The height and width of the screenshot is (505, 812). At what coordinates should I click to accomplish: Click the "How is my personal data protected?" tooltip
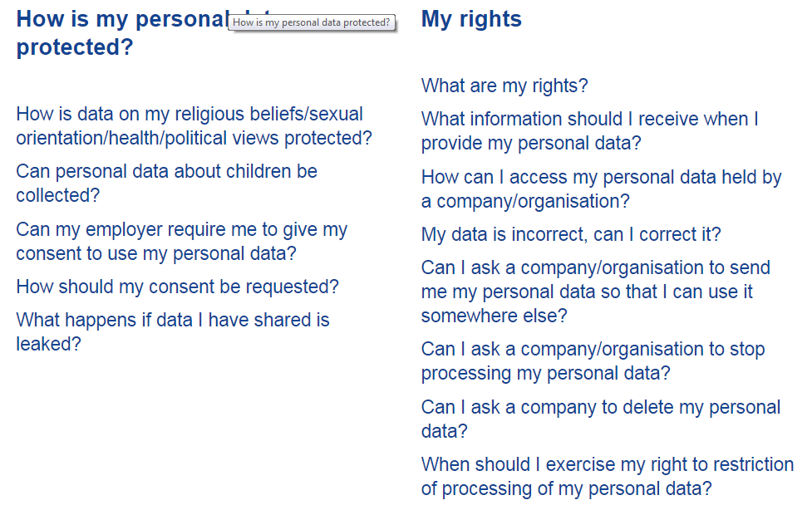click(312, 22)
